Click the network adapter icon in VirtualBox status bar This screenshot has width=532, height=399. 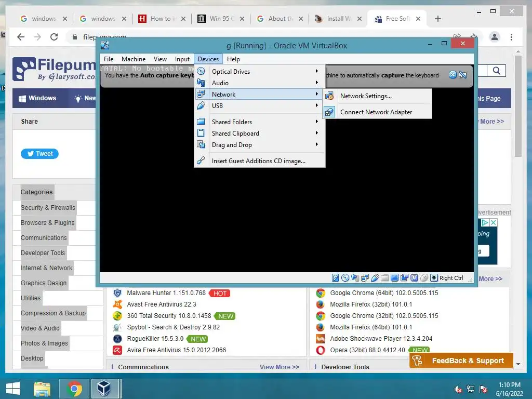(x=365, y=278)
